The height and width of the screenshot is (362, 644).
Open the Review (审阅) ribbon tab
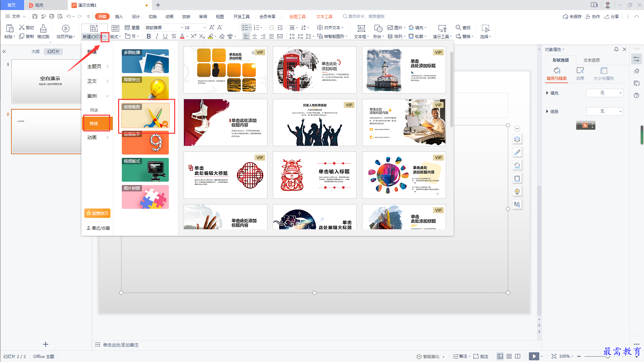click(203, 16)
